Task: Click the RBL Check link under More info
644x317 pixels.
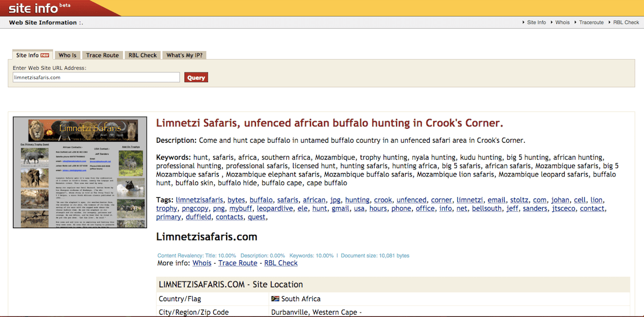Action: point(281,263)
